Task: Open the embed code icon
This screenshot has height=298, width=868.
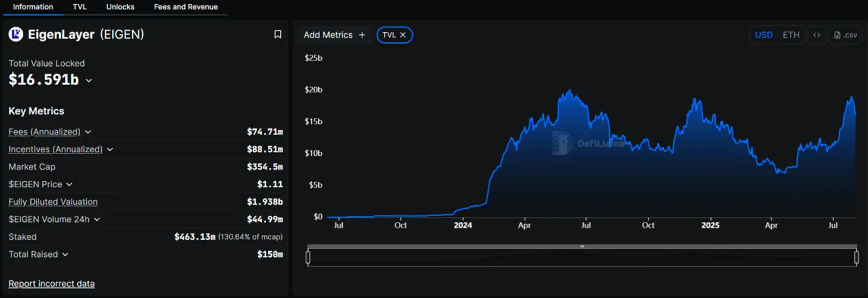Action: coord(817,35)
